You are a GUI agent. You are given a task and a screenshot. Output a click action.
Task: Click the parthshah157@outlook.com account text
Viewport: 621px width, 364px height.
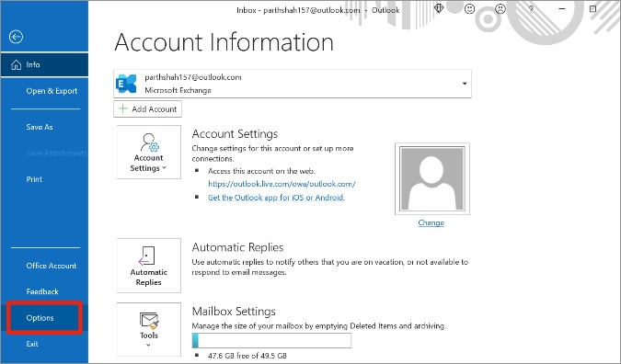pyautogui.click(x=193, y=77)
